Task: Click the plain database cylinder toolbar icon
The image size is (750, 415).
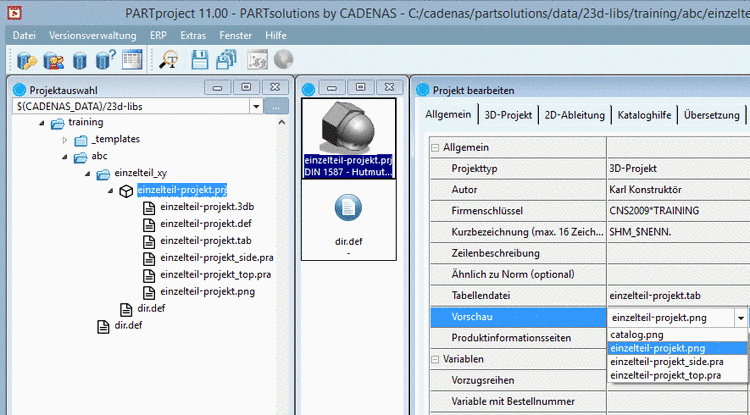Action: coord(79,61)
